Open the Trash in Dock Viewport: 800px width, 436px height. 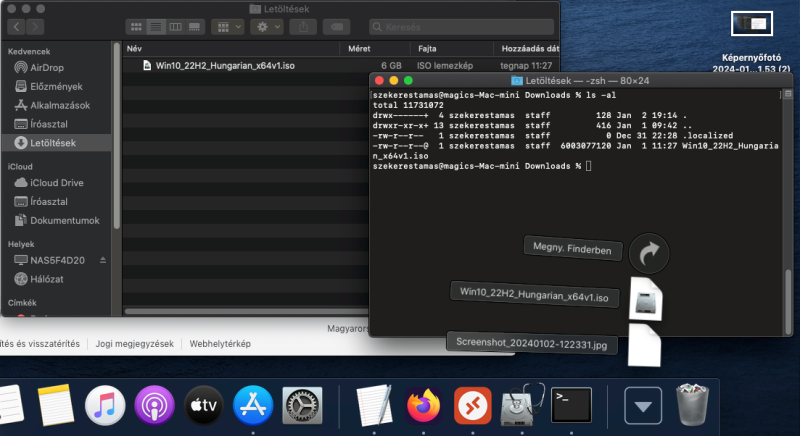coord(692,405)
